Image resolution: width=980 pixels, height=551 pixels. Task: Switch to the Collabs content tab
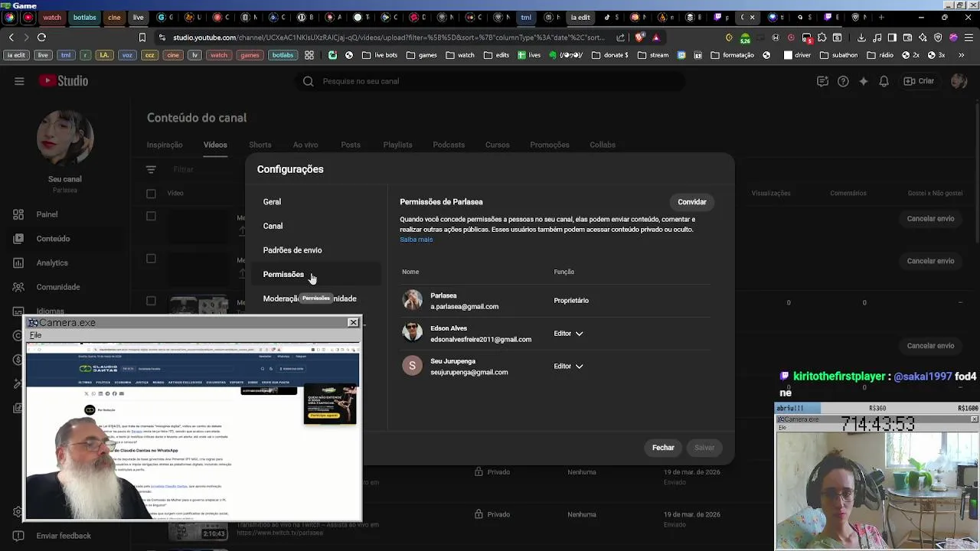pyautogui.click(x=603, y=145)
